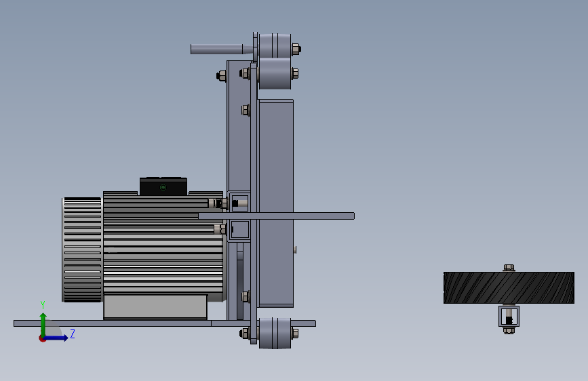
Task: Select the bottom roller under the base
Action: [275, 334]
